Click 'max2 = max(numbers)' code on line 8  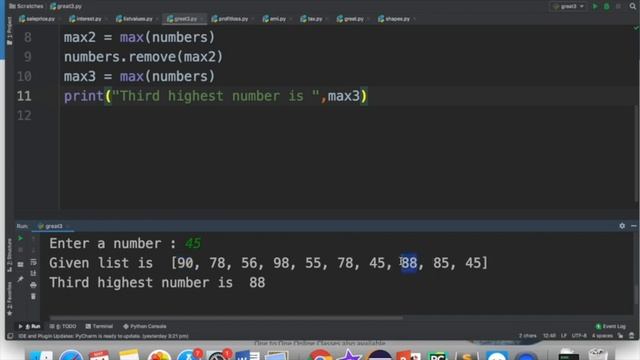pyautogui.click(x=139, y=37)
